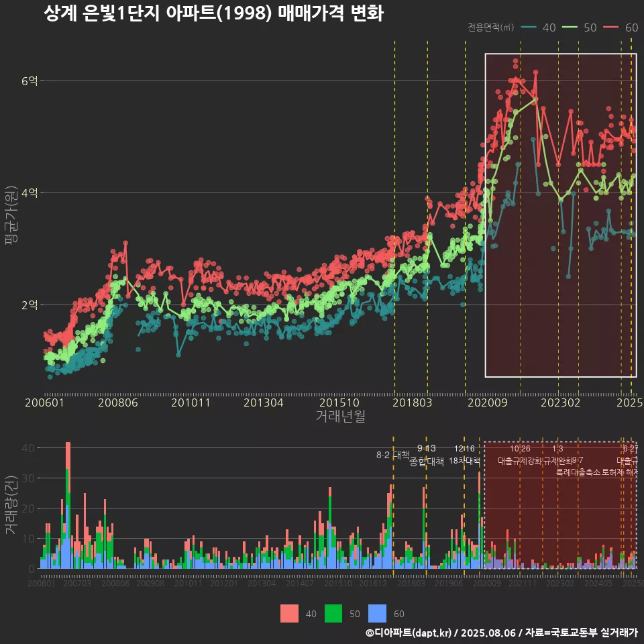The image size is (644, 644).
Task: Click the '4억' price axis label
Action: [x=30, y=193]
